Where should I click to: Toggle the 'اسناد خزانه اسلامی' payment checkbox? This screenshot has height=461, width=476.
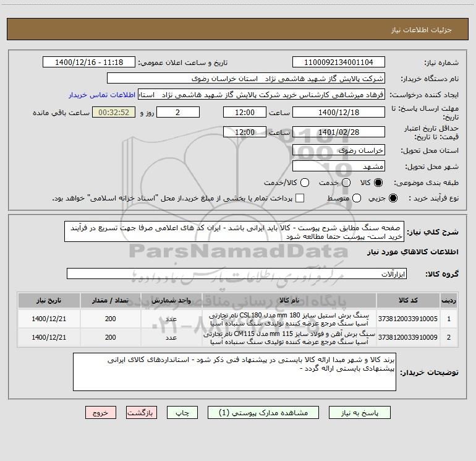click(300, 198)
